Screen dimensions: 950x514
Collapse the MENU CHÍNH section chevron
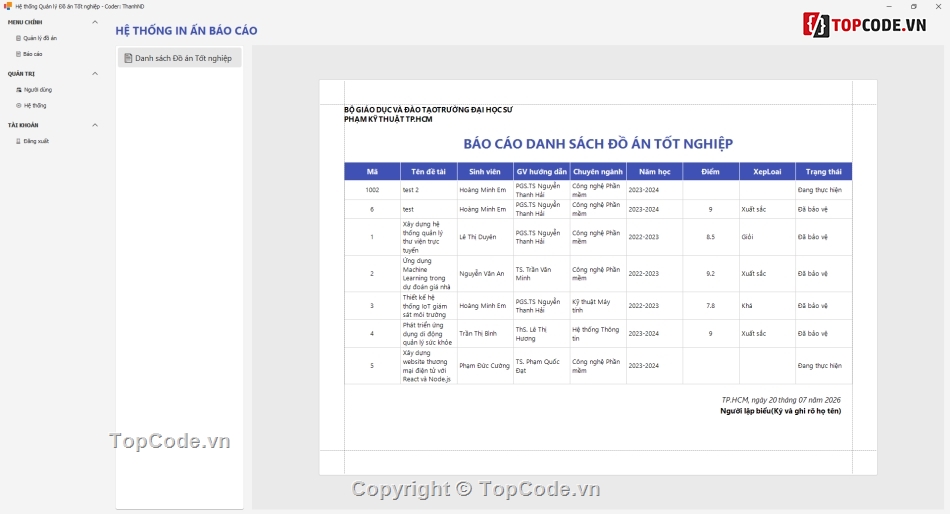[x=95, y=22]
